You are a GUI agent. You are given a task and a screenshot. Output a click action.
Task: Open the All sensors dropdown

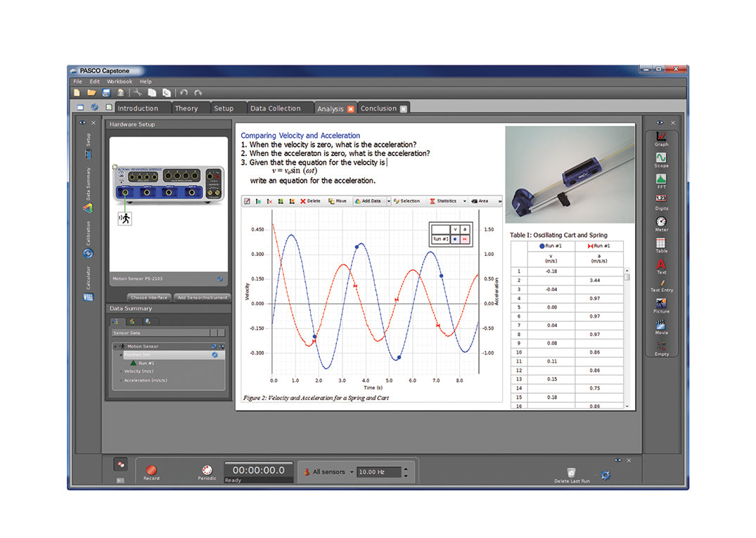[x=352, y=472]
